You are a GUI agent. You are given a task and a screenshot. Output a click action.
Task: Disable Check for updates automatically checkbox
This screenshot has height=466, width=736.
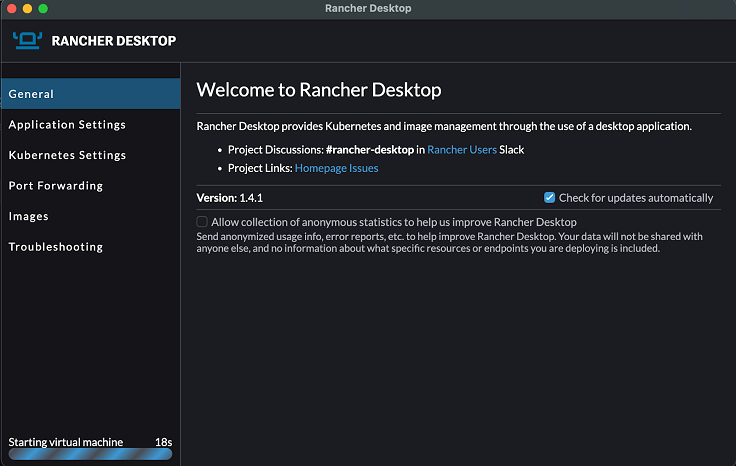pos(549,198)
